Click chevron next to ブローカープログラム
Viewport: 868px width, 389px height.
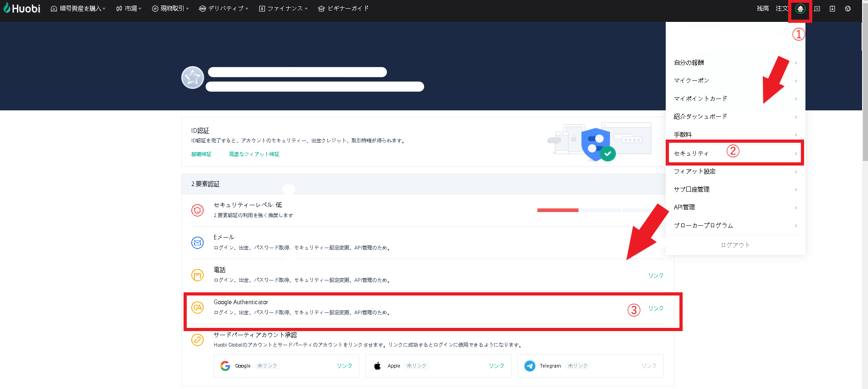[x=796, y=226]
